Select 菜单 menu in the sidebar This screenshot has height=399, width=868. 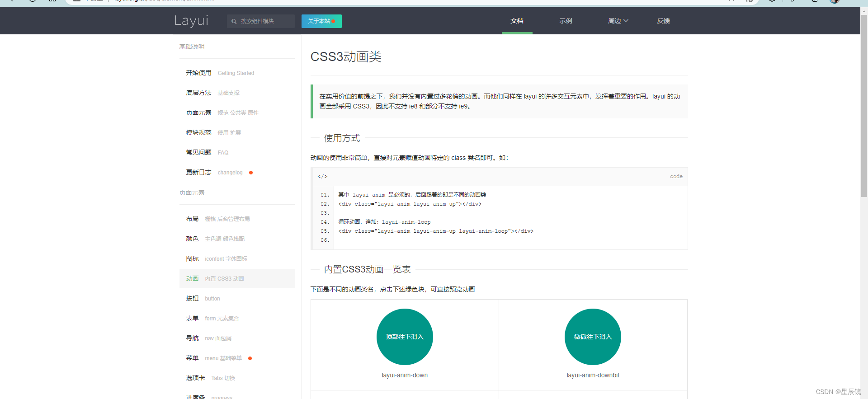coord(237,358)
